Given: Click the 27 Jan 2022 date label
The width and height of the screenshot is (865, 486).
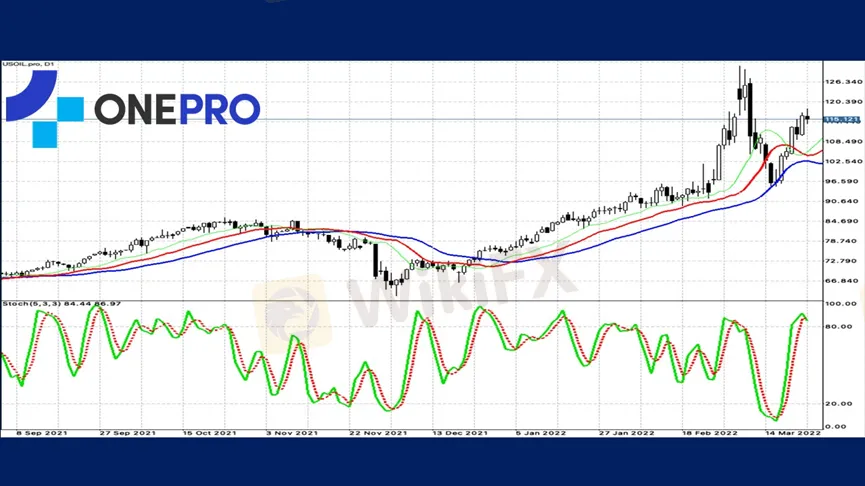Looking at the screenshot, I should 626,433.
